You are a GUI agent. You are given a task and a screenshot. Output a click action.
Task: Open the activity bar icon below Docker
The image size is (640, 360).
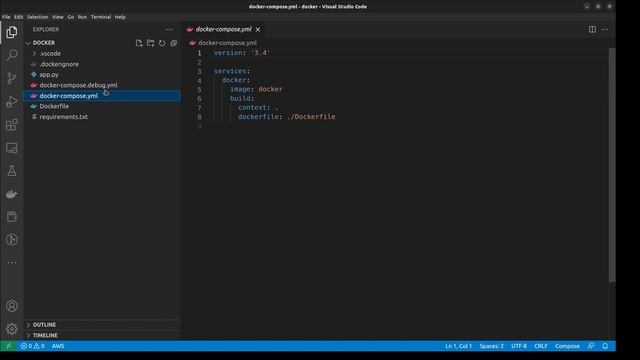tap(12, 217)
